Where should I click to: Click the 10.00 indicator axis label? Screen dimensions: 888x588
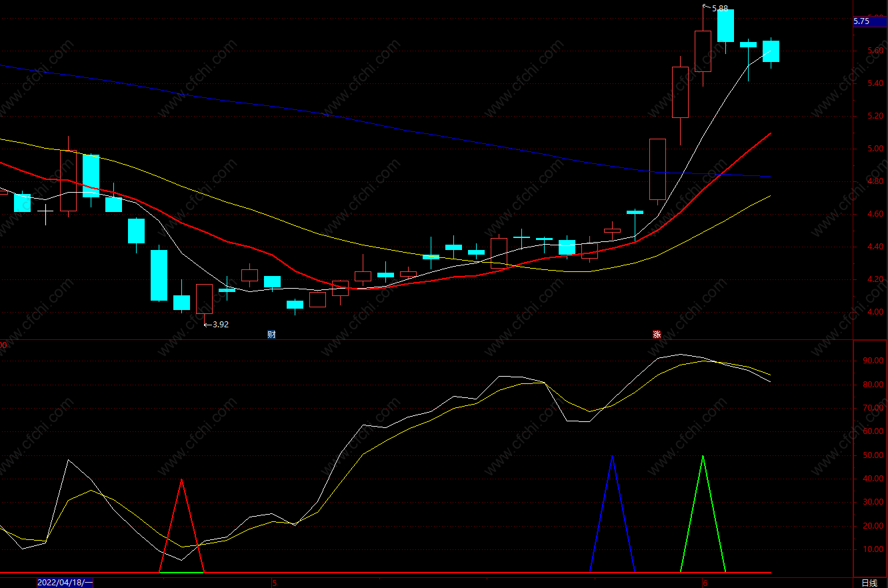pos(873,550)
